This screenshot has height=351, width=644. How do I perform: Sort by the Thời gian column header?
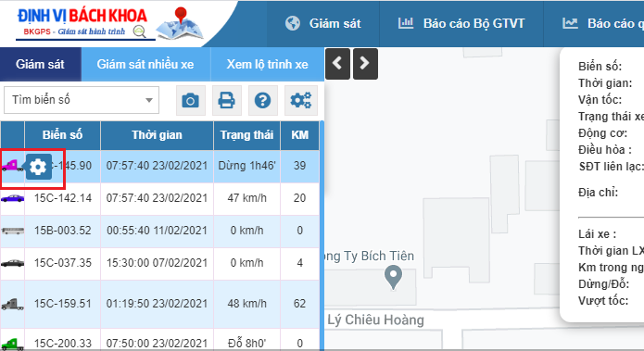pyautogui.click(x=157, y=135)
